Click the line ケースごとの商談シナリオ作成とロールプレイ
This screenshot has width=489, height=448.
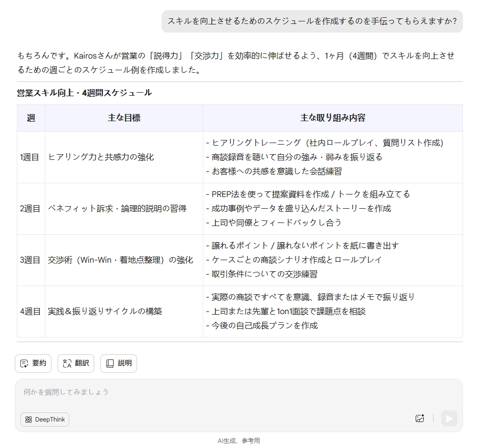coord(294,260)
